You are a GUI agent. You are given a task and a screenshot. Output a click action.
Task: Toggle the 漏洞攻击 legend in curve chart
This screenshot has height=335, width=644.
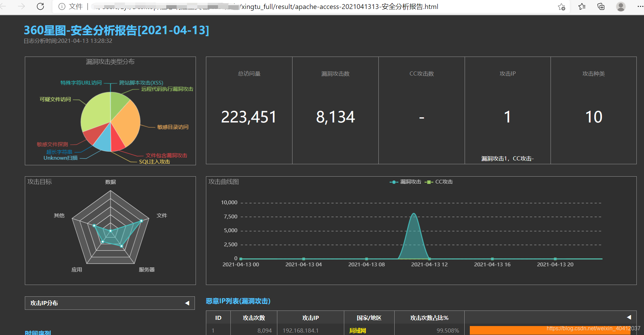[405, 182]
